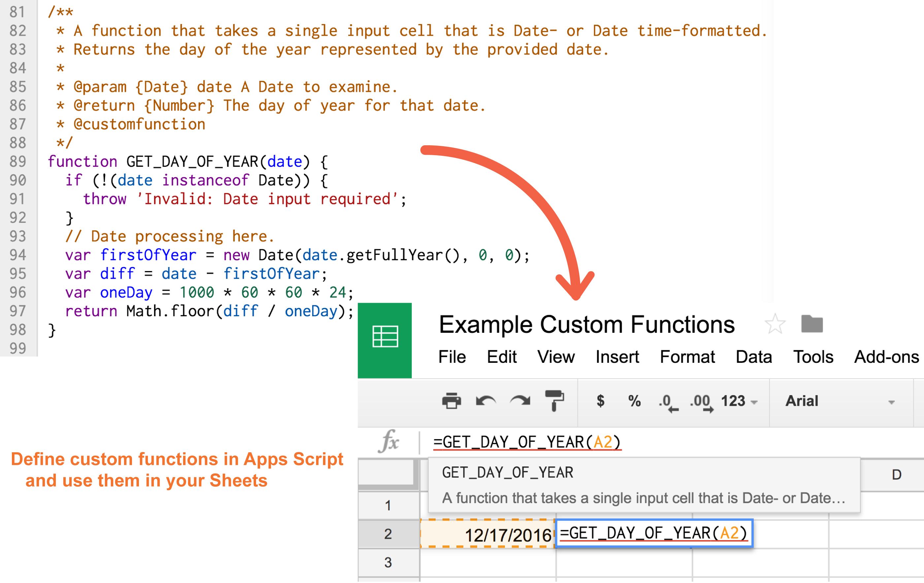Apply currency format with dollar icon

(601, 401)
